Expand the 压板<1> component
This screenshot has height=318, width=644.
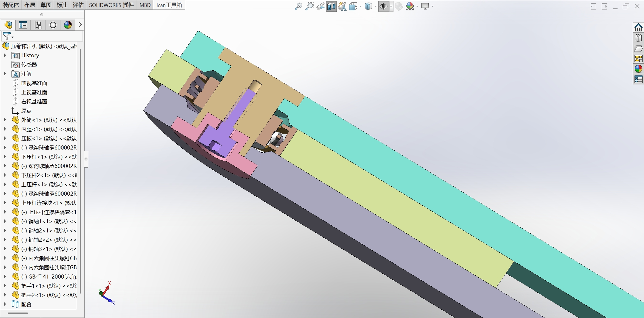click(5, 138)
